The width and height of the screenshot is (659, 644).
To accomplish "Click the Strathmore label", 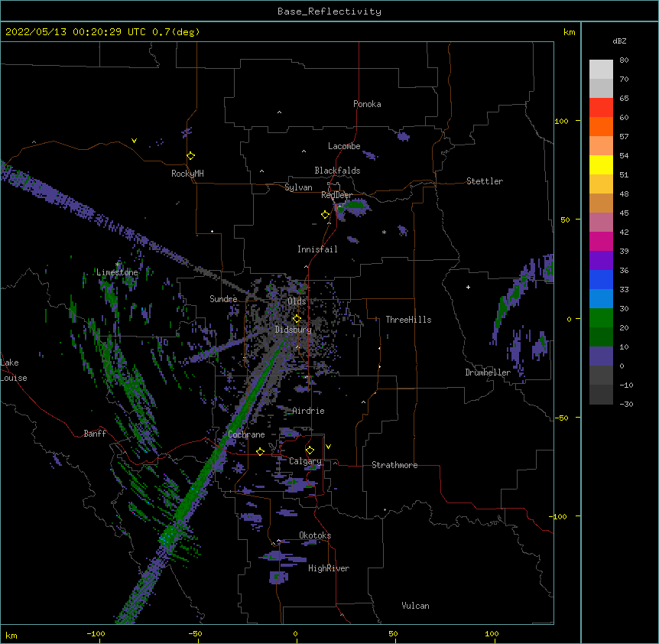I will [394, 465].
